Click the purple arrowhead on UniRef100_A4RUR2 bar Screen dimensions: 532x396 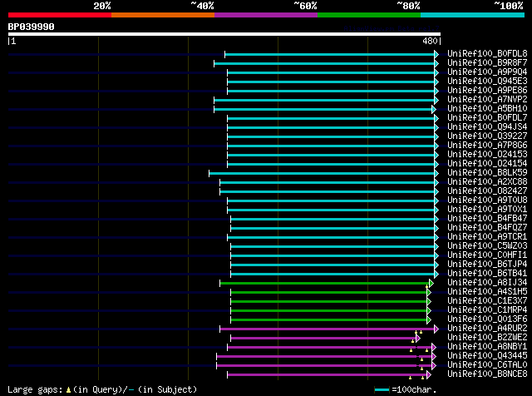coord(436,329)
